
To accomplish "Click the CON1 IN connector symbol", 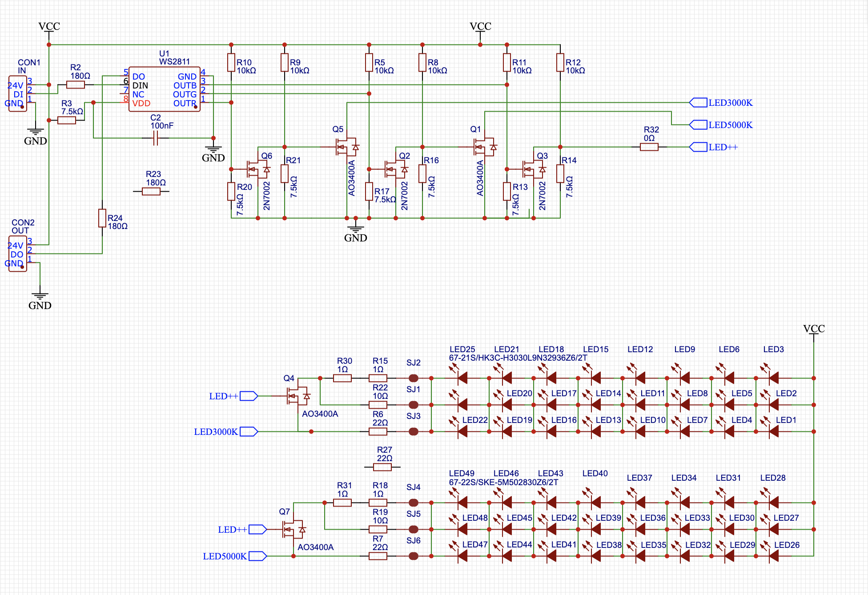I will 18,94.
